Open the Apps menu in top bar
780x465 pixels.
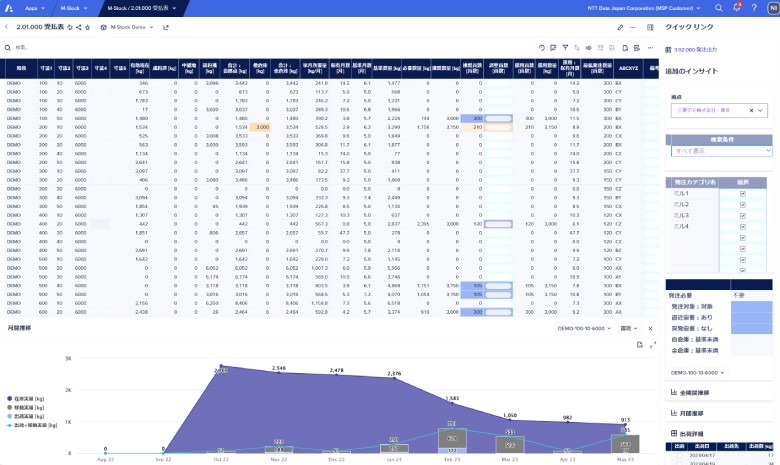click(33, 8)
